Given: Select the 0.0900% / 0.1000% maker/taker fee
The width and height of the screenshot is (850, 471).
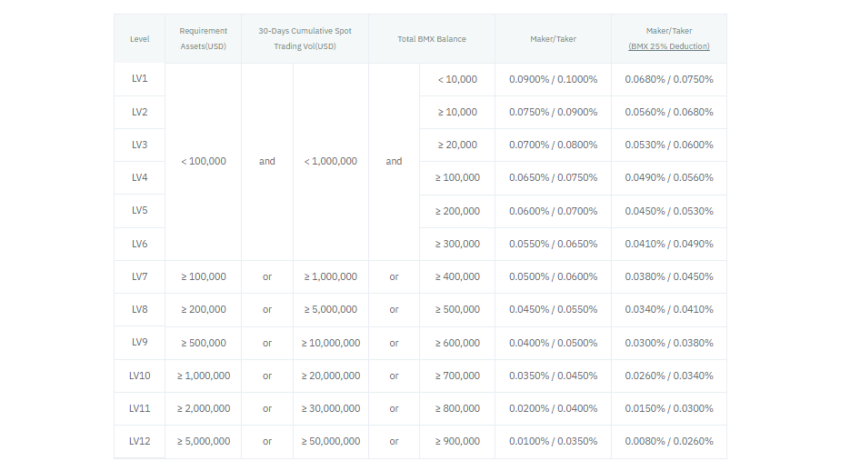Looking at the screenshot, I should tap(552, 79).
